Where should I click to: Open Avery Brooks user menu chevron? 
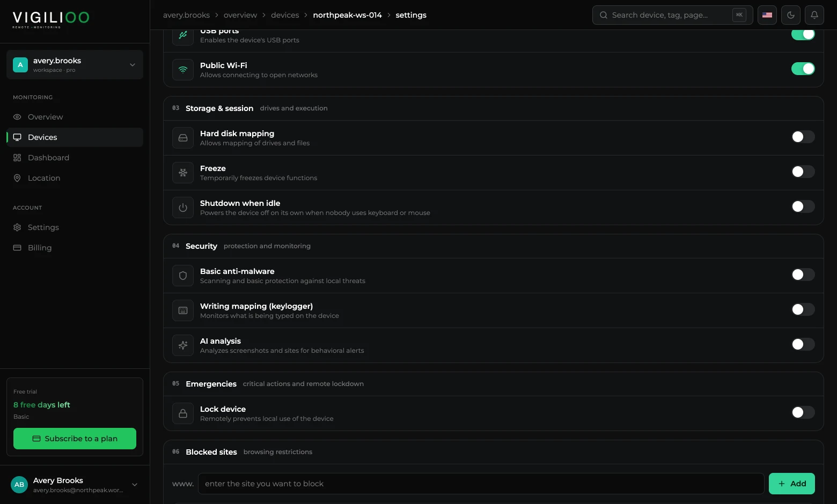coord(135,485)
